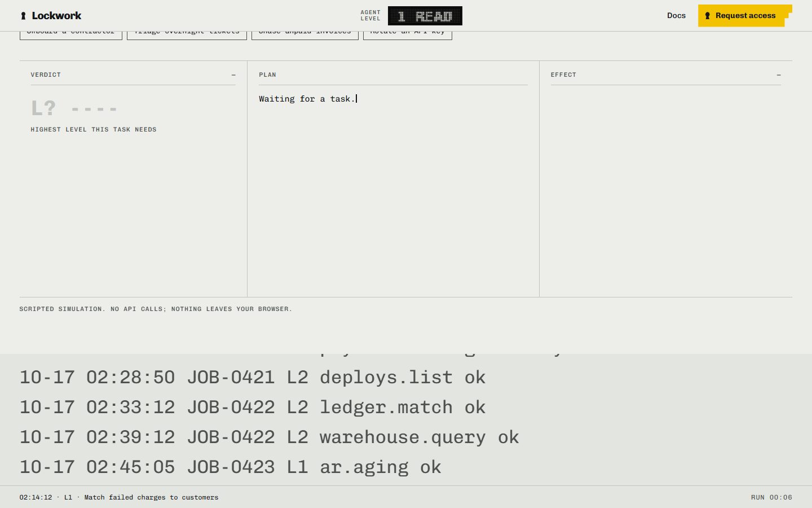Viewport: 812px width, 508px height.
Task: Click the keyhole icon in Request access
Action: [x=708, y=16]
